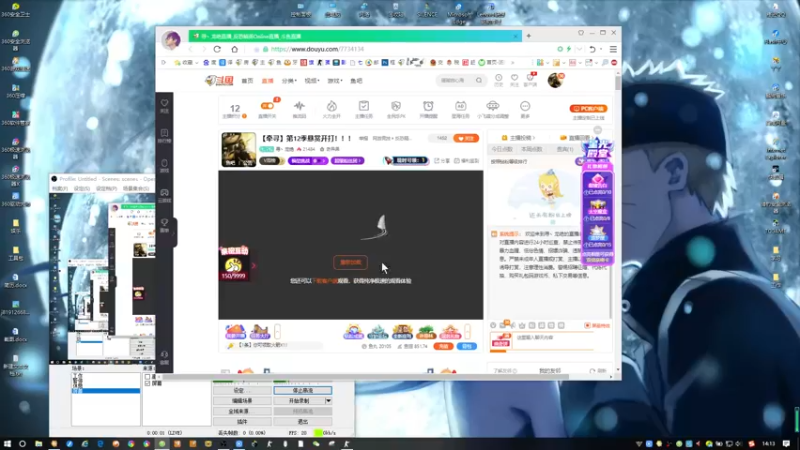Click the chat message input field
The image size is (800, 450).
click(x=554, y=341)
